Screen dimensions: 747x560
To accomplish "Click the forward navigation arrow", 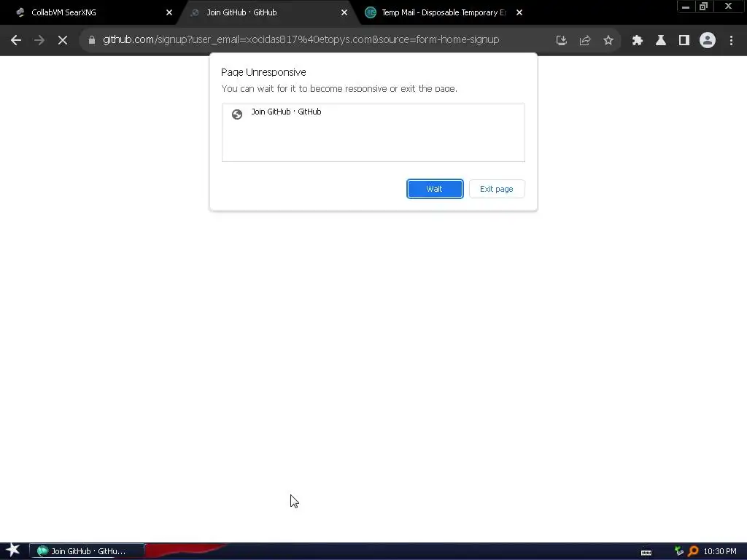I will (39, 40).
